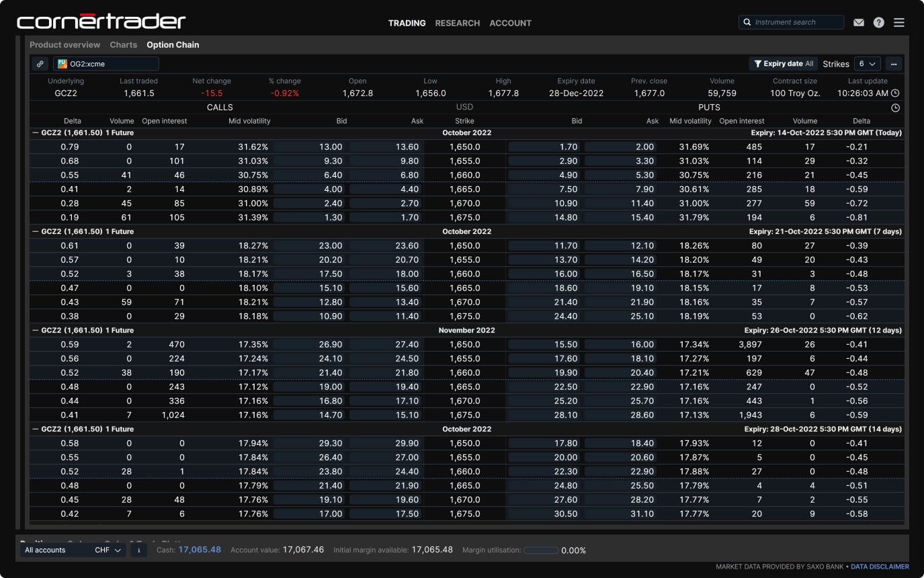
Task: Open the Expiry date filter
Action: [783, 64]
